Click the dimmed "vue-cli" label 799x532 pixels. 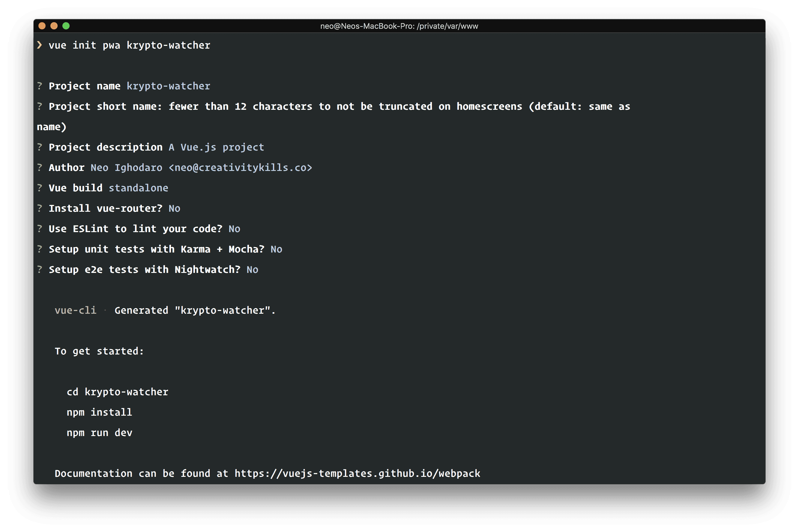click(75, 310)
